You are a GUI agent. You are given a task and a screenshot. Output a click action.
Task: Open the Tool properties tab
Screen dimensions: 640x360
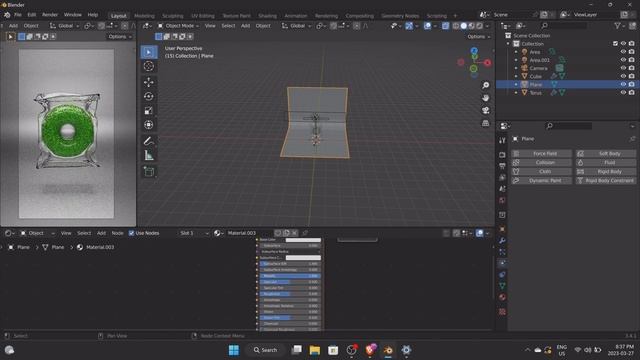502,140
